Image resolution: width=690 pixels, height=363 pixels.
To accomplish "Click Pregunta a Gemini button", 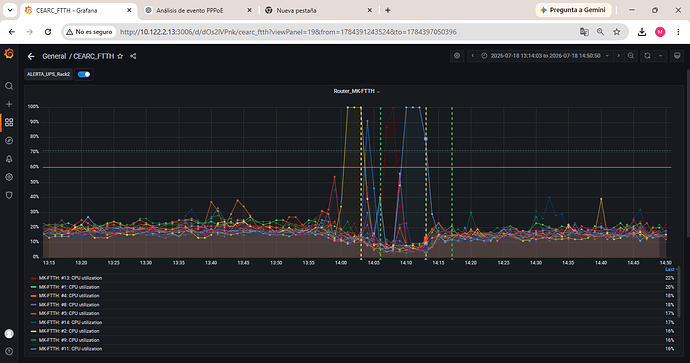I will (x=573, y=10).
